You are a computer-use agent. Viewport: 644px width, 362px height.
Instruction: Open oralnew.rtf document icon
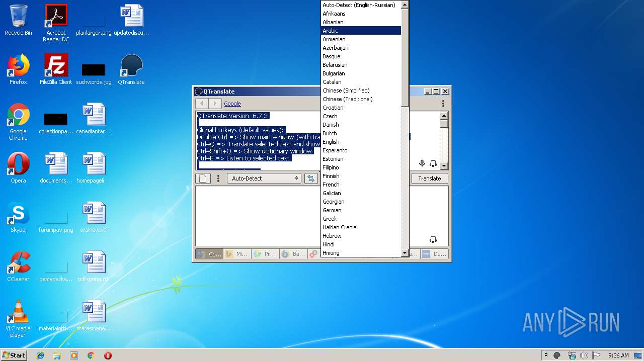[94, 217]
